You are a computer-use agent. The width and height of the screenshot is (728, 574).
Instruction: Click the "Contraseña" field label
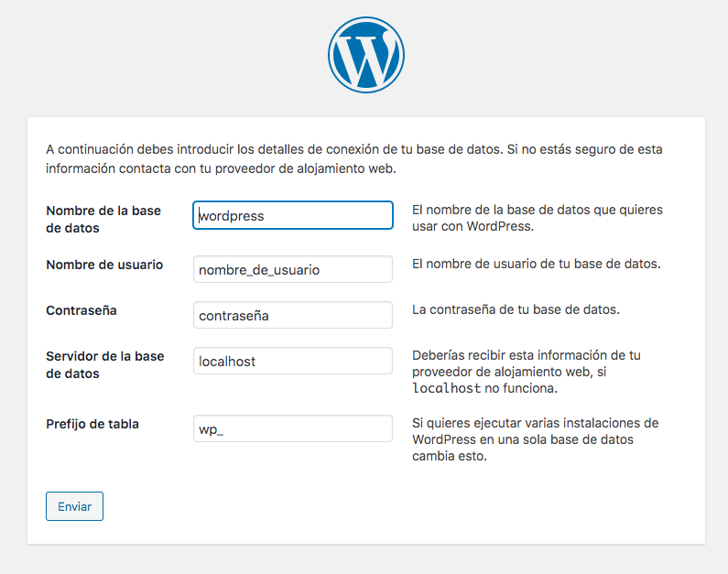[81, 310]
